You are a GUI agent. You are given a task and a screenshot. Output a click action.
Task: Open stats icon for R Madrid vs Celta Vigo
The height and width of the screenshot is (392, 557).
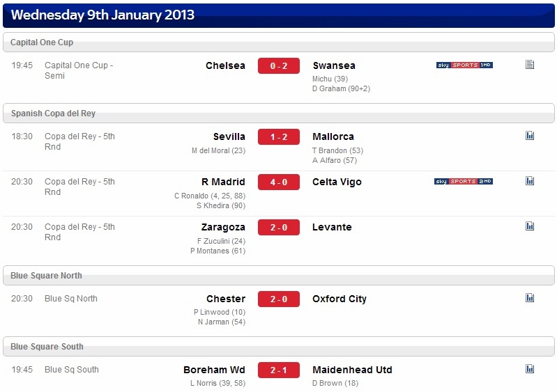coord(530,181)
